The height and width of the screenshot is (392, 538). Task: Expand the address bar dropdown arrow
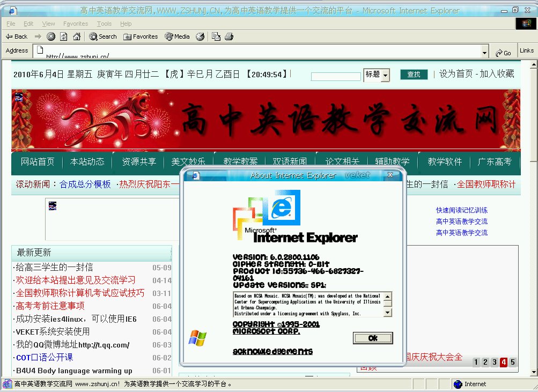click(x=484, y=53)
